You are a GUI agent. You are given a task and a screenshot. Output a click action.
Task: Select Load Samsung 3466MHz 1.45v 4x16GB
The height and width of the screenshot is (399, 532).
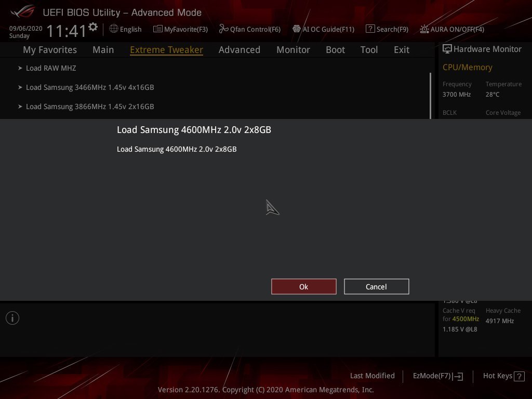tap(90, 87)
